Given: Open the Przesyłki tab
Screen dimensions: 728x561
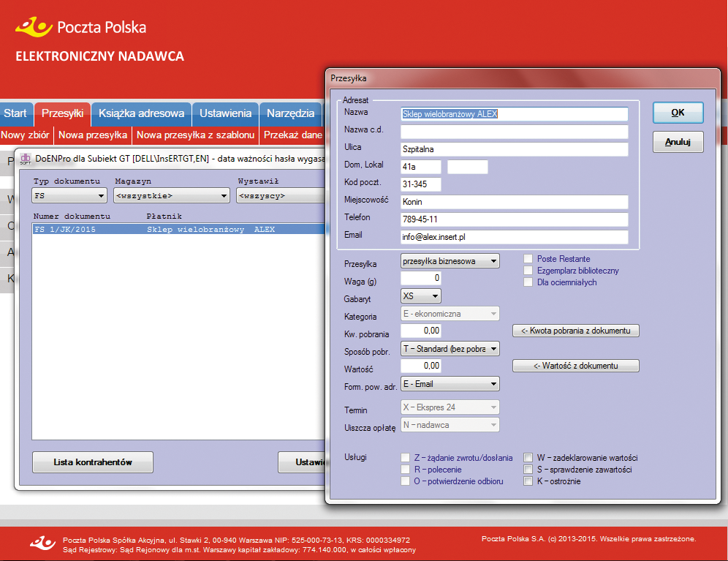Looking at the screenshot, I should tap(63, 114).
